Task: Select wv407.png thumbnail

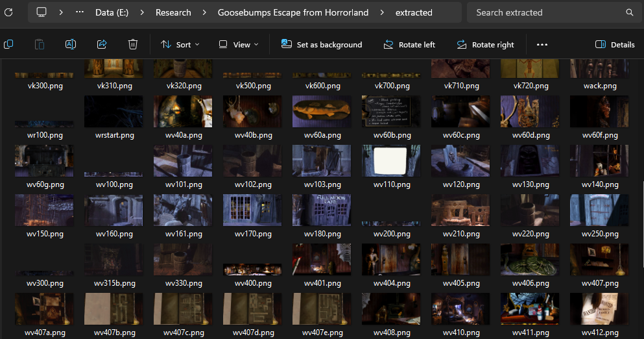Action: point(600,260)
